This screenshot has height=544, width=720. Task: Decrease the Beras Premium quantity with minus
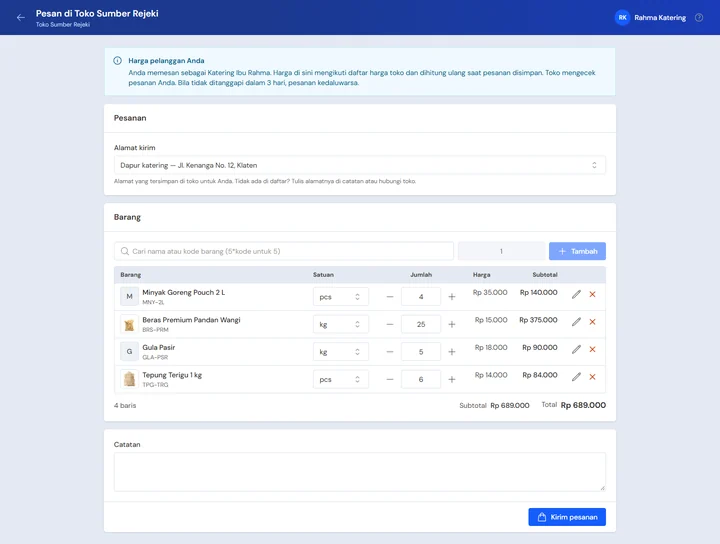[390, 324]
